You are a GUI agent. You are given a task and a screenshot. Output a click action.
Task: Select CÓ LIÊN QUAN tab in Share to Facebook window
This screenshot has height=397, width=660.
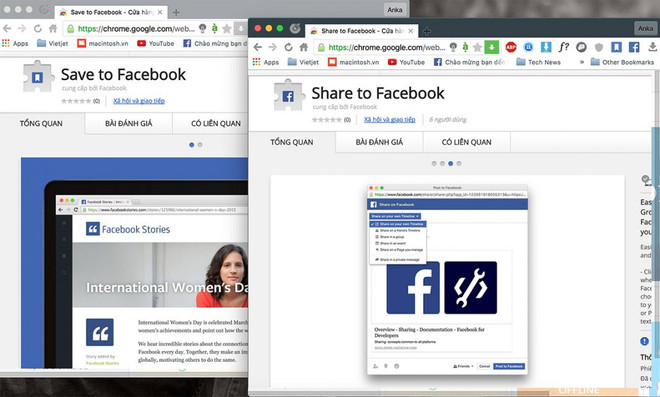coord(466,142)
